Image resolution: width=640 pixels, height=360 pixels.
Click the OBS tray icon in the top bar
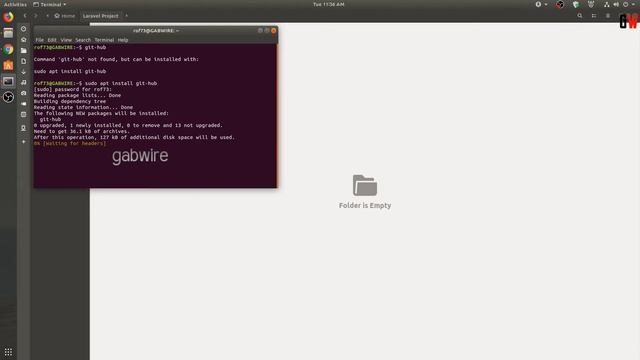[560, 4]
